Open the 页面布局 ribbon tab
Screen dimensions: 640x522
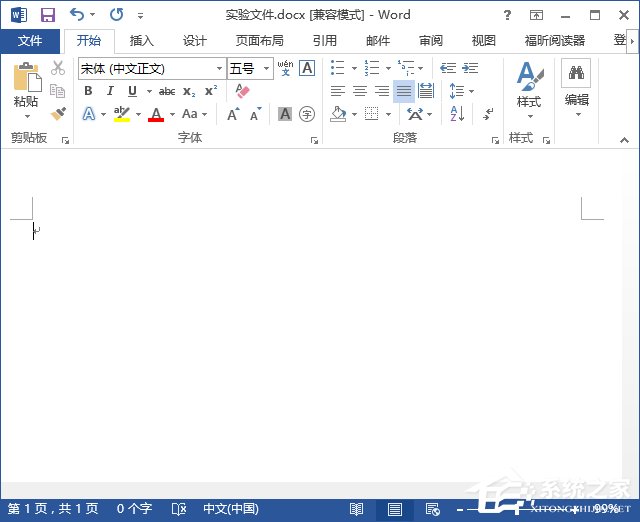pos(259,41)
